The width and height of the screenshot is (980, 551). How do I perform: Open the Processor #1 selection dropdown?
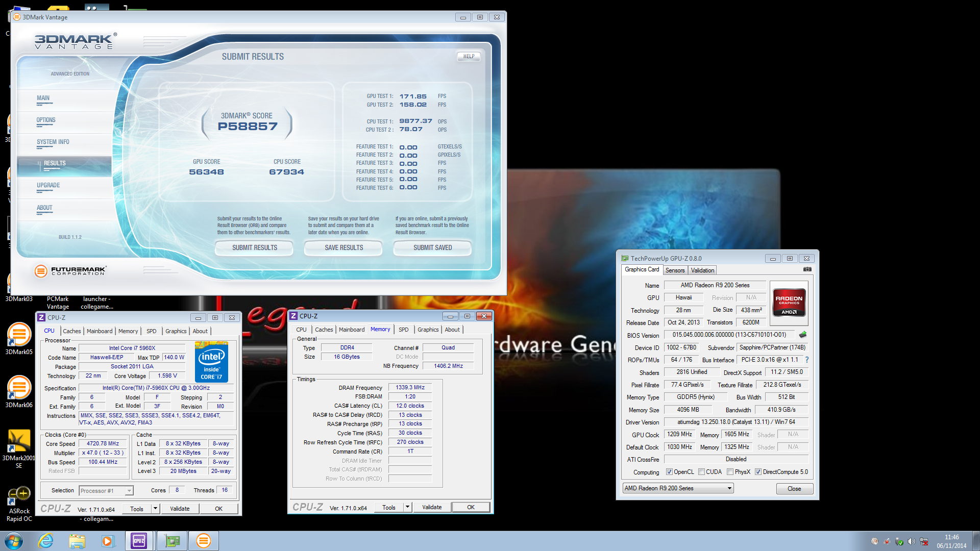[x=106, y=491]
